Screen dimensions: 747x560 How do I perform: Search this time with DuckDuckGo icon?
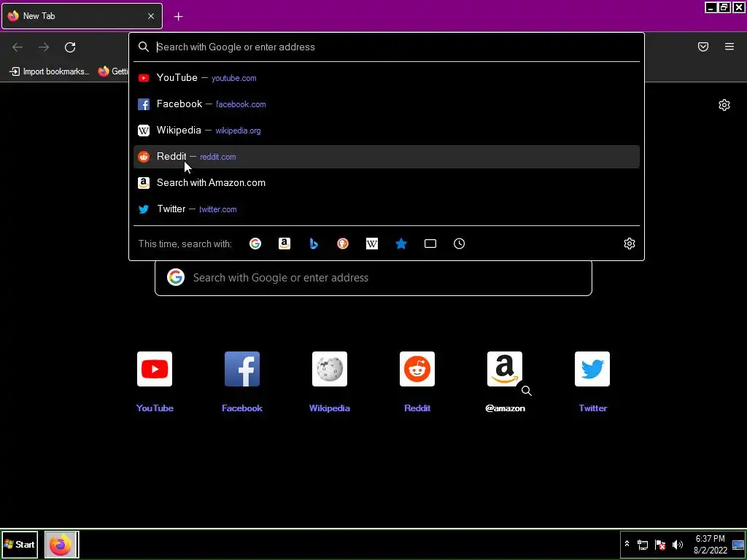343,244
